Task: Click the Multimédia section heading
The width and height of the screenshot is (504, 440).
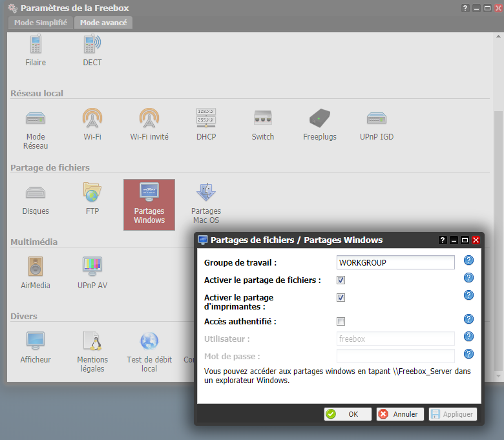Action: (34, 242)
